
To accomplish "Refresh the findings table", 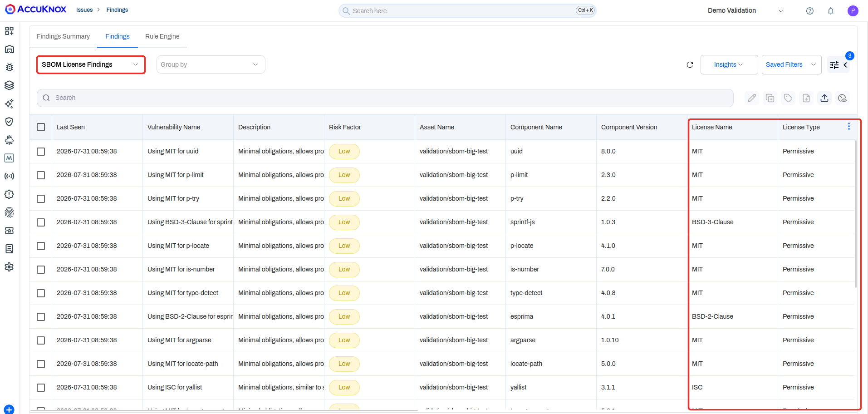I will (x=690, y=64).
